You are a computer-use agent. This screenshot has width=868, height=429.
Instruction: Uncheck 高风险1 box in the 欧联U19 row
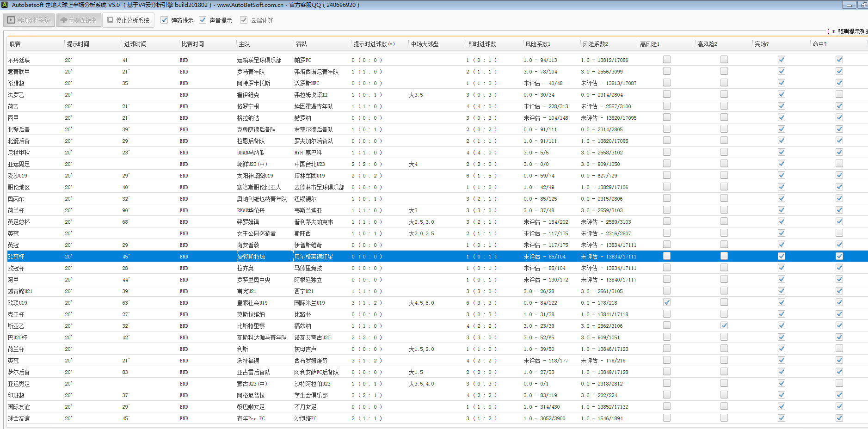coord(666,302)
